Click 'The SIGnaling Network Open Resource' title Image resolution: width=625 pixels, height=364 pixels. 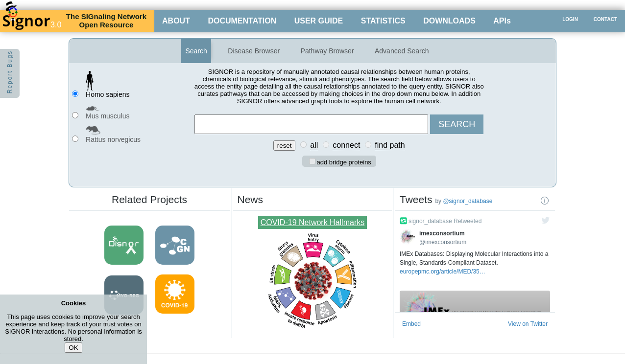pyautogui.click(x=106, y=21)
